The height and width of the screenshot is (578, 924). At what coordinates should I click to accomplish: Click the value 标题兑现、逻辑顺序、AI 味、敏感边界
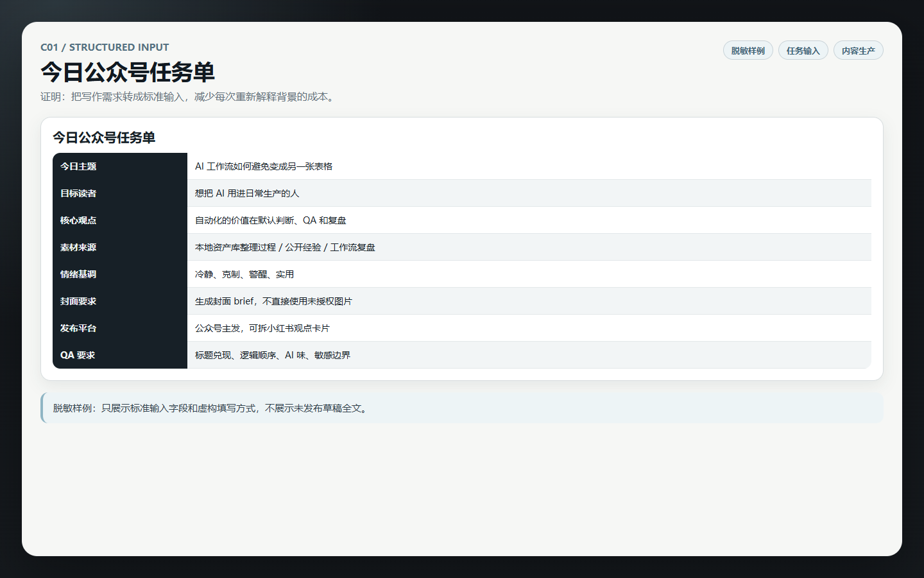click(273, 355)
